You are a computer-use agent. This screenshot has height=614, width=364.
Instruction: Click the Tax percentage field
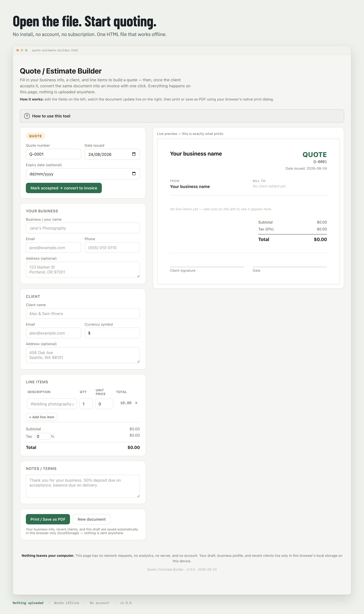click(x=43, y=436)
